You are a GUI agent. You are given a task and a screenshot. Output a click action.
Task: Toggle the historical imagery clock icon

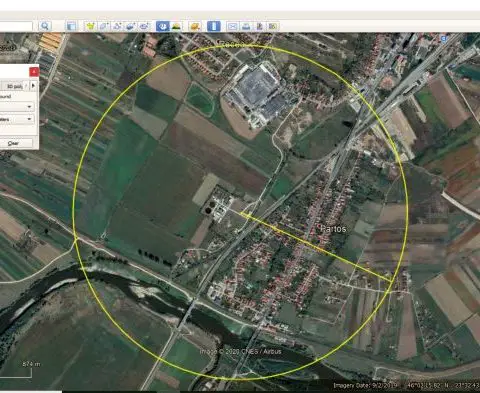[162, 26]
